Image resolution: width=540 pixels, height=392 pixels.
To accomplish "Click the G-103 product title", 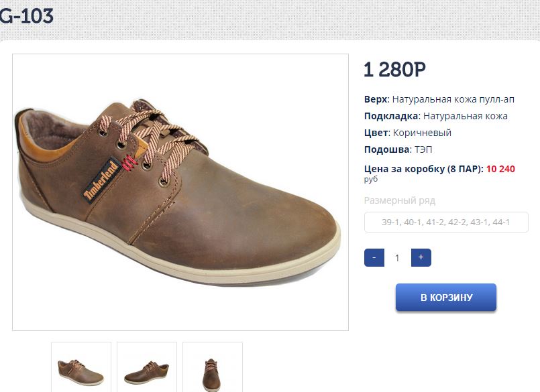I will 27,16.
